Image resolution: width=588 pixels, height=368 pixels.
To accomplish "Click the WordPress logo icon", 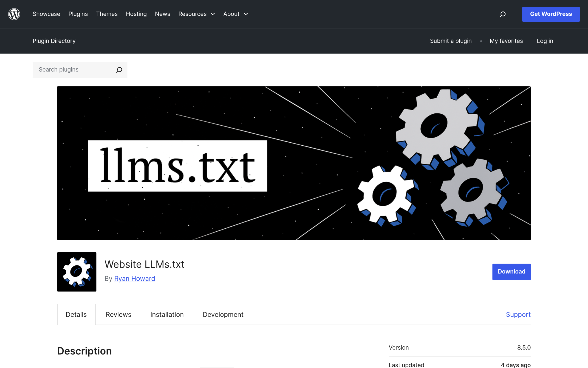I will pyautogui.click(x=14, y=14).
